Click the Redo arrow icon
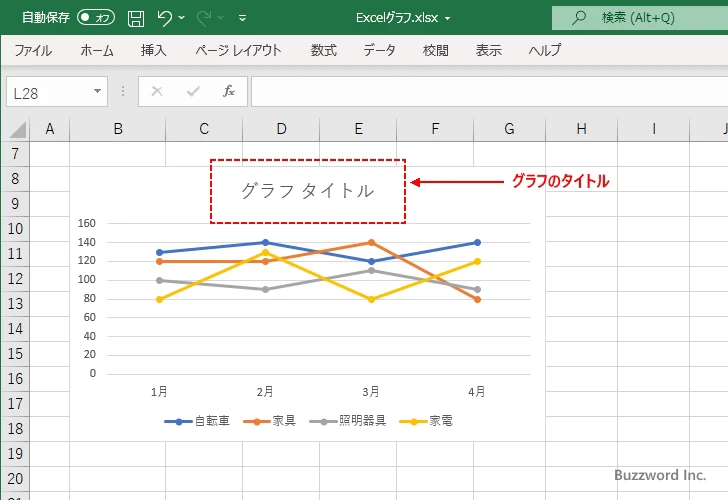Viewport: 728px width, 500px height. pyautogui.click(x=204, y=18)
